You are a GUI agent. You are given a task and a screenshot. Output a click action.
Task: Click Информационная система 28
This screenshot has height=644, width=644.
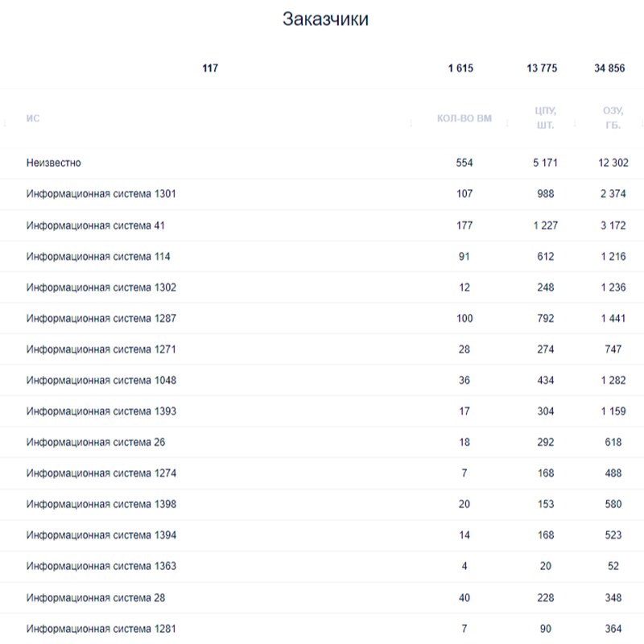click(96, 597)
